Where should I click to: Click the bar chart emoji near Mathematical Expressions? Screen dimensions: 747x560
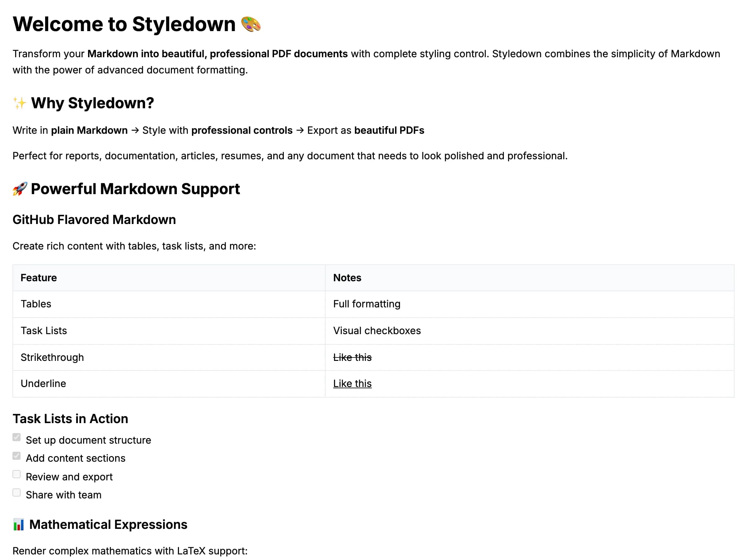click(x=18, y=525)
